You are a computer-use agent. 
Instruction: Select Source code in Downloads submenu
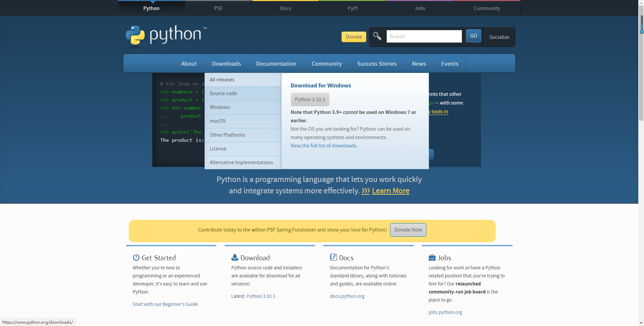click(x=243, y=93)
